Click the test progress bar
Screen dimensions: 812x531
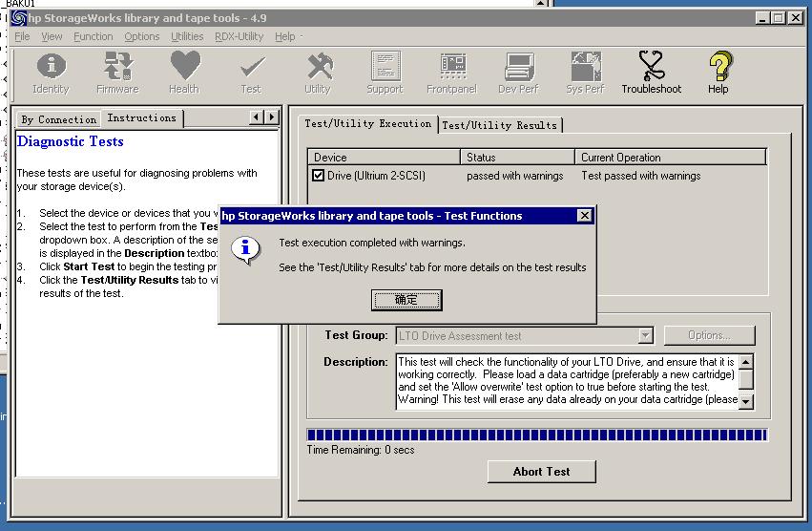(537, 435)
